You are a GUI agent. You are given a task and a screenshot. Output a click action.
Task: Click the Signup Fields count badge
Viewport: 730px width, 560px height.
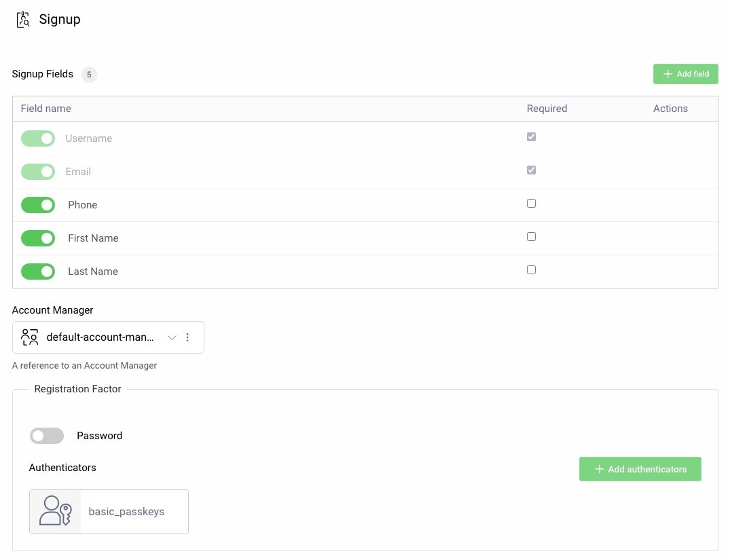pyautogui.click(x=89, y=75)
